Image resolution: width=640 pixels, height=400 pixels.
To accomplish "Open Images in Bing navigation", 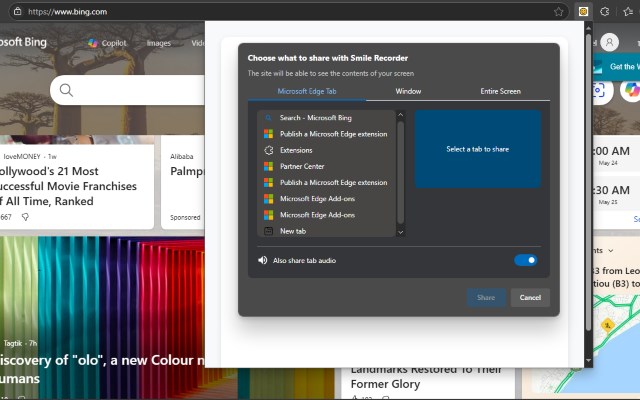I will [158, 43].
